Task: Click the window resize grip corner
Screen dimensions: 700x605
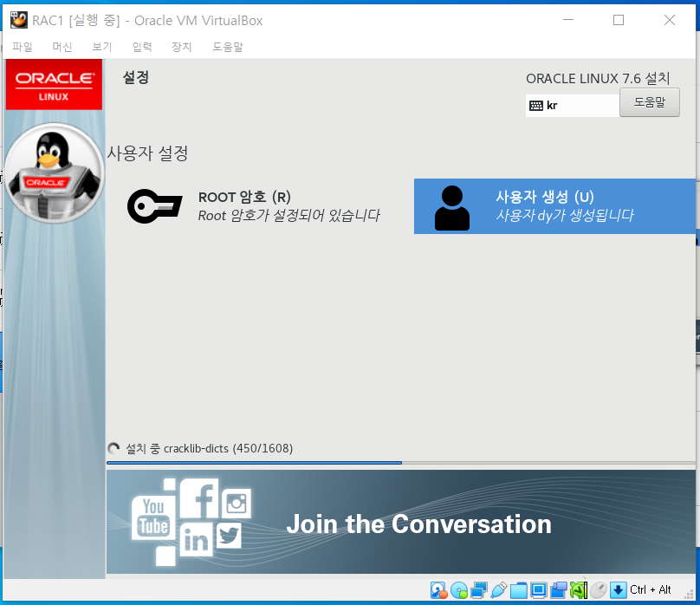Action: tap(689, 595)
